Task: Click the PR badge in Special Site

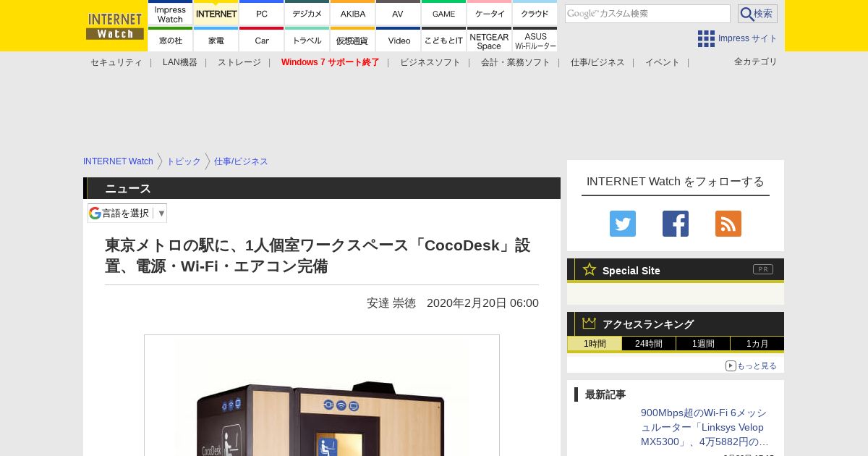Action: [763, 269]
